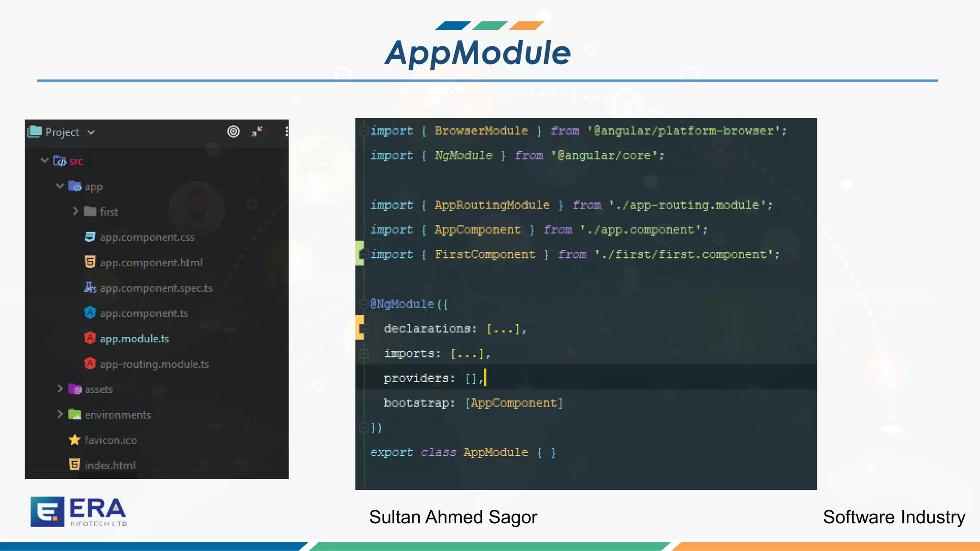Click the AppModule class name
The width and height of the screenshot is (980, 551).
click(x=496, y=452)
